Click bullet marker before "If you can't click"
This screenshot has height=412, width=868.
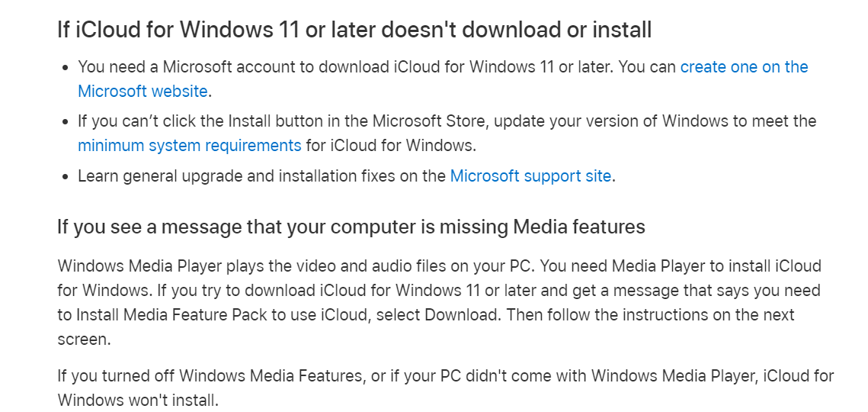click(x=66, y=122)
